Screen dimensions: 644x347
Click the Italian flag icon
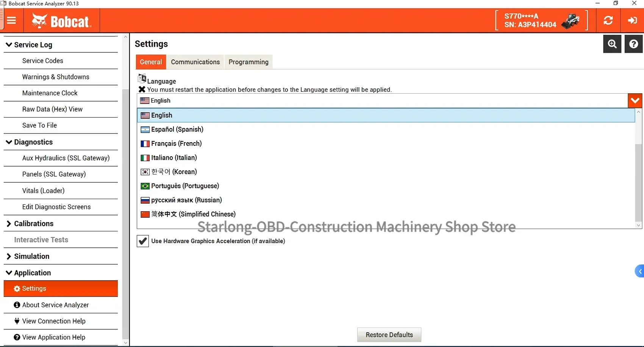pos(145,158)
